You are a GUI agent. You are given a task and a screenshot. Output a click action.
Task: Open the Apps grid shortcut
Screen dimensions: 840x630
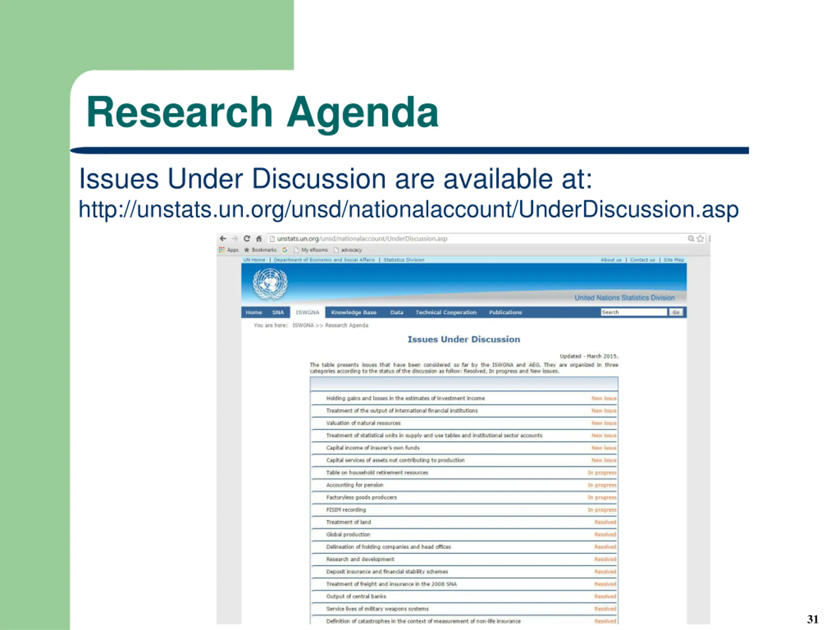pyautogui.click(x=229, y=250)
